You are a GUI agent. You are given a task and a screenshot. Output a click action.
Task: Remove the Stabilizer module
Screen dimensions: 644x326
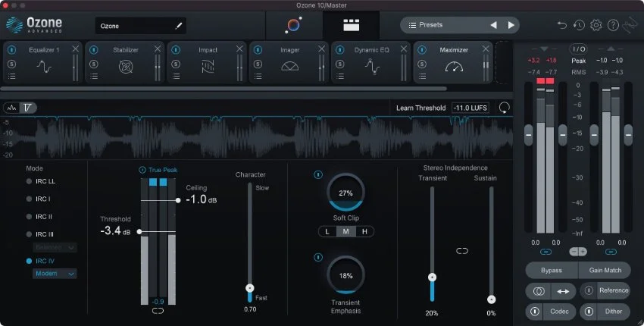(x=158, y=49)
